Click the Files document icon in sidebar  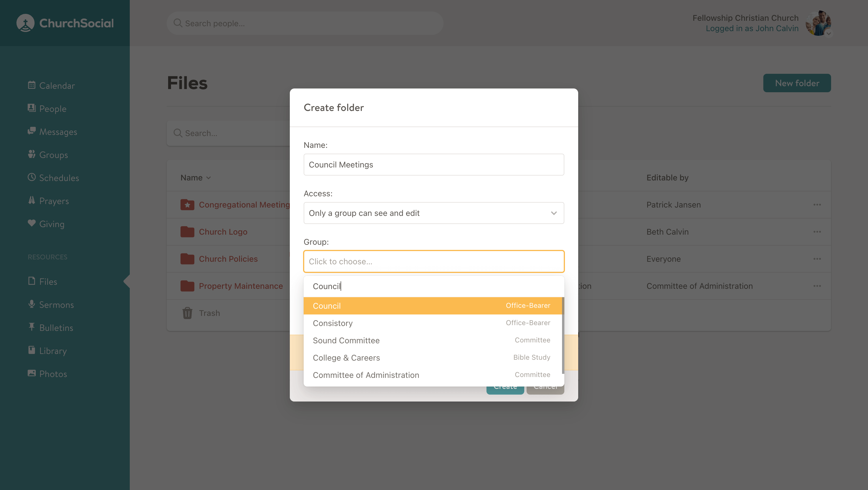[x=32, y=280]
